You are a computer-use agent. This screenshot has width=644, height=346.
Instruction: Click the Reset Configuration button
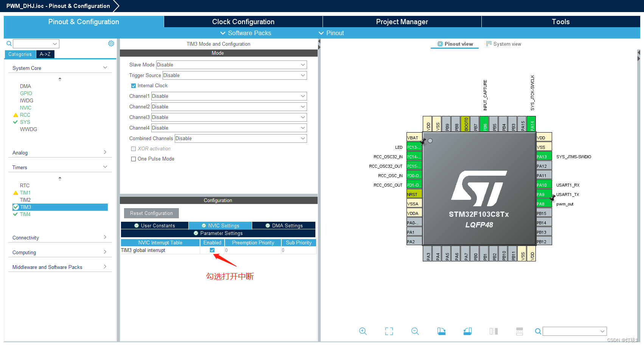151,213
